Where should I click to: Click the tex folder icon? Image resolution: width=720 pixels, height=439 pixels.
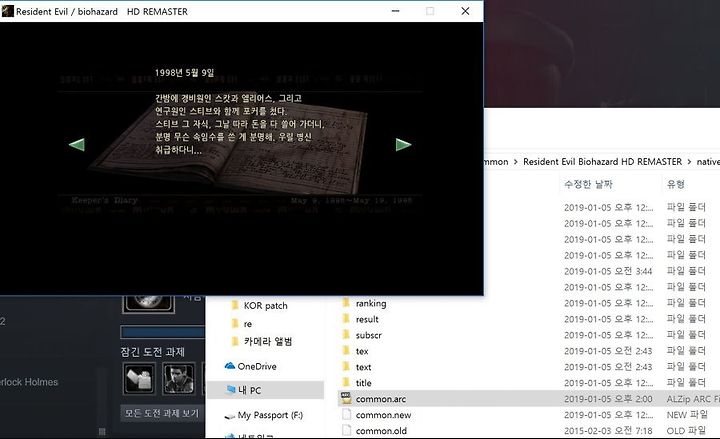pos(346,351)
